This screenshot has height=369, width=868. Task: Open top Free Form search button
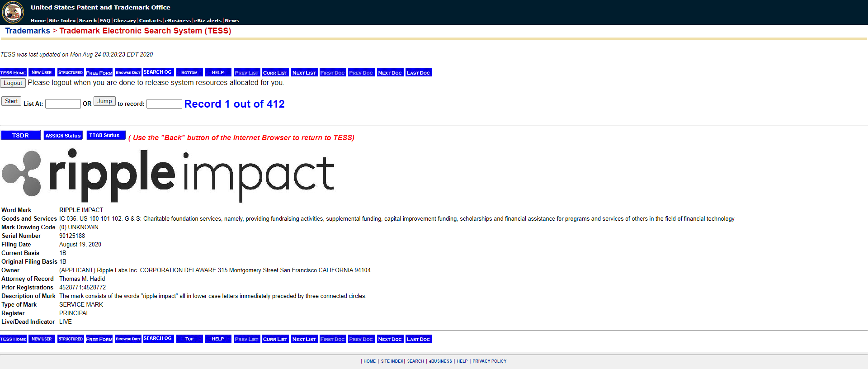click(x=99, y=72)
